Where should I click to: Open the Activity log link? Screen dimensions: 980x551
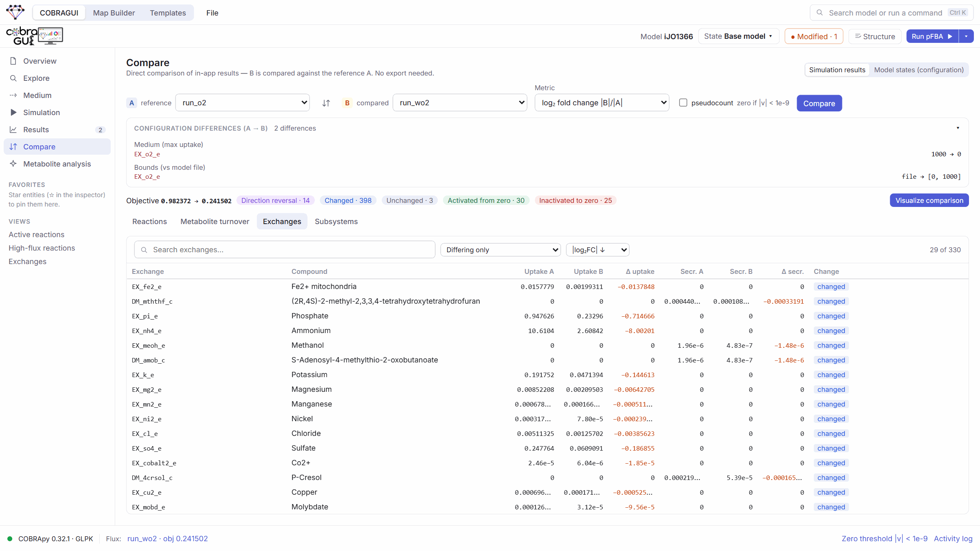(953, 538)
